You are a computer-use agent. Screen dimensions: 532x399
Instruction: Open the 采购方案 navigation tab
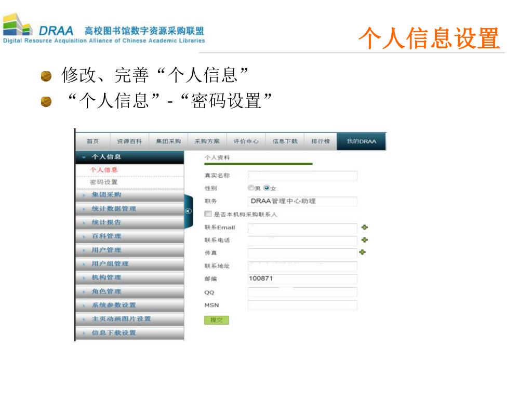(207, 141)
